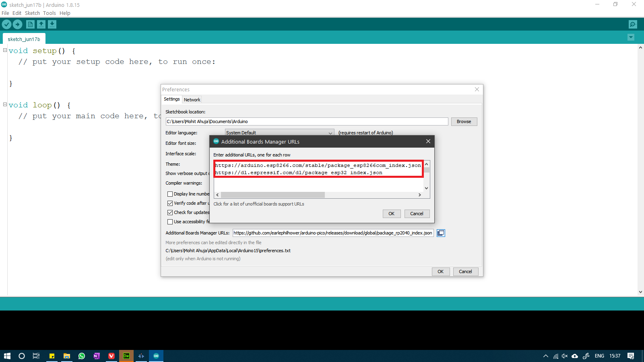Click the esp32 espressif URL line
644x362 pixels.
[x=299, y=173]
